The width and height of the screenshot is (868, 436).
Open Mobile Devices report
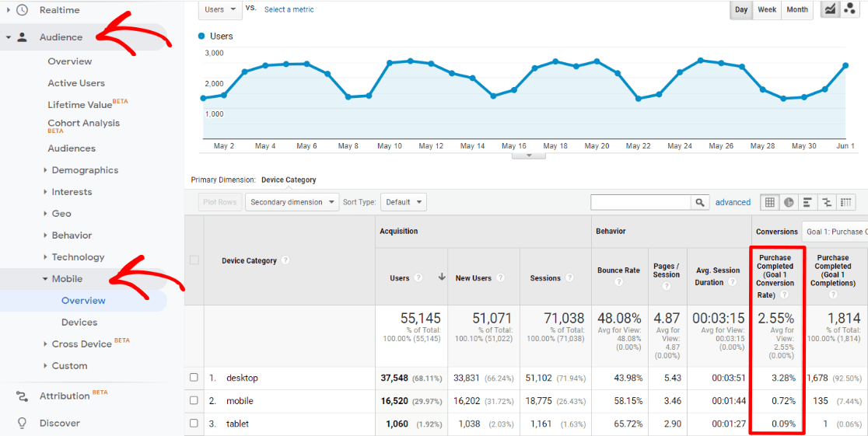coord(79,322)
